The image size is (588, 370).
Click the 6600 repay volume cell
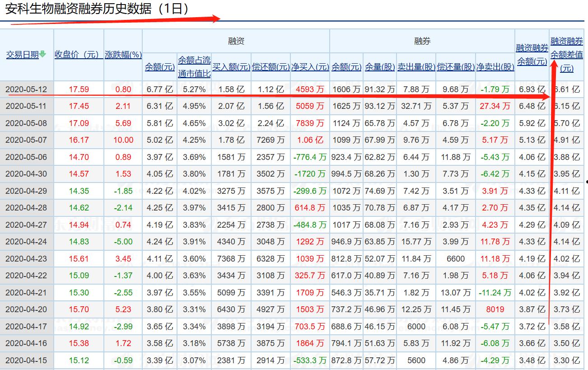pos(456,259)
